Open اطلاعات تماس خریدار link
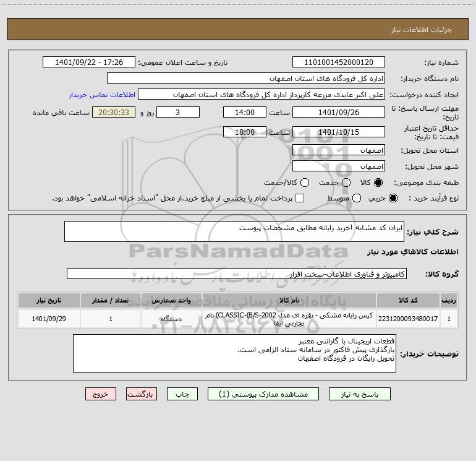This screenshot has height=461, width=476. pyautogui.click(x=102, y=95)
